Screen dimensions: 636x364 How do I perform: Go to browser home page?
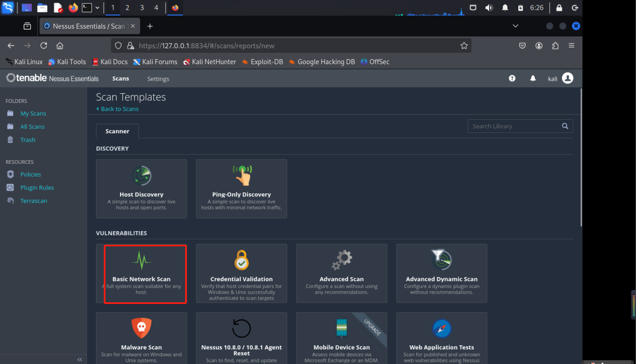(x=60, y=45)
